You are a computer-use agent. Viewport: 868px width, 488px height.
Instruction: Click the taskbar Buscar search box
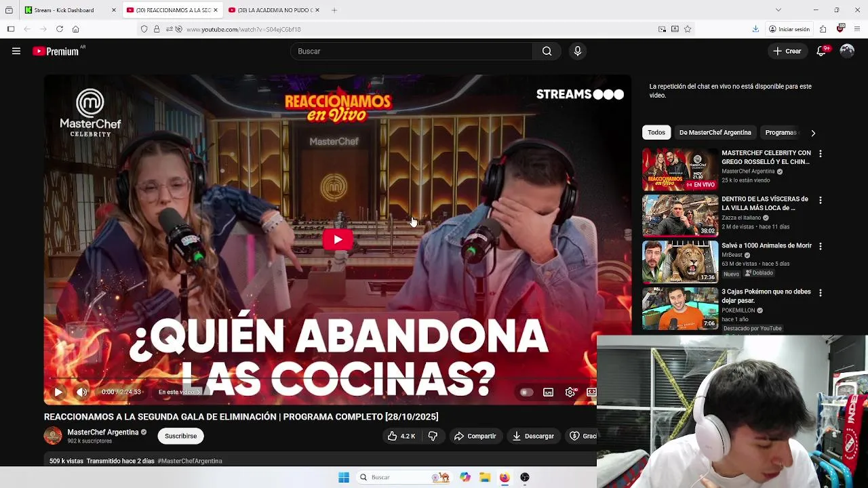click(x=403, y=478)
